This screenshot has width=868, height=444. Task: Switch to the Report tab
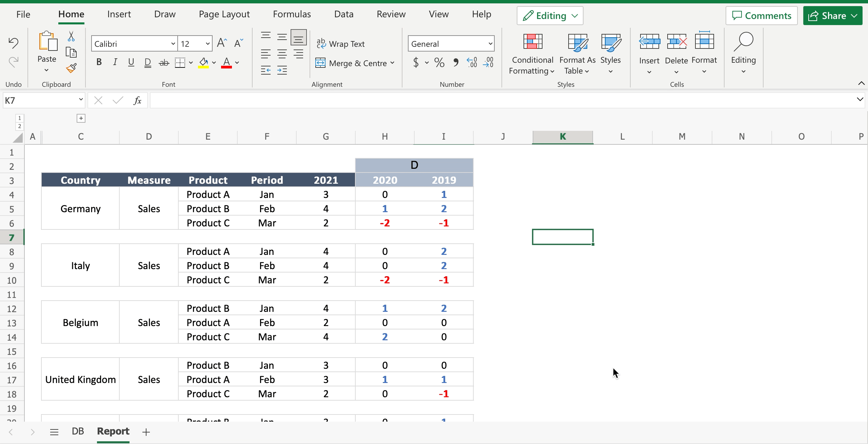(113, 431)
